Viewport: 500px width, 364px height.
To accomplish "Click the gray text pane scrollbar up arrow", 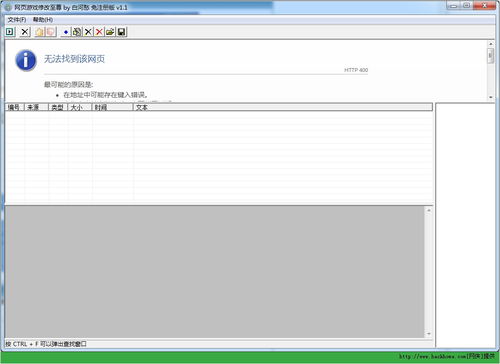I will tap(429, 210).
